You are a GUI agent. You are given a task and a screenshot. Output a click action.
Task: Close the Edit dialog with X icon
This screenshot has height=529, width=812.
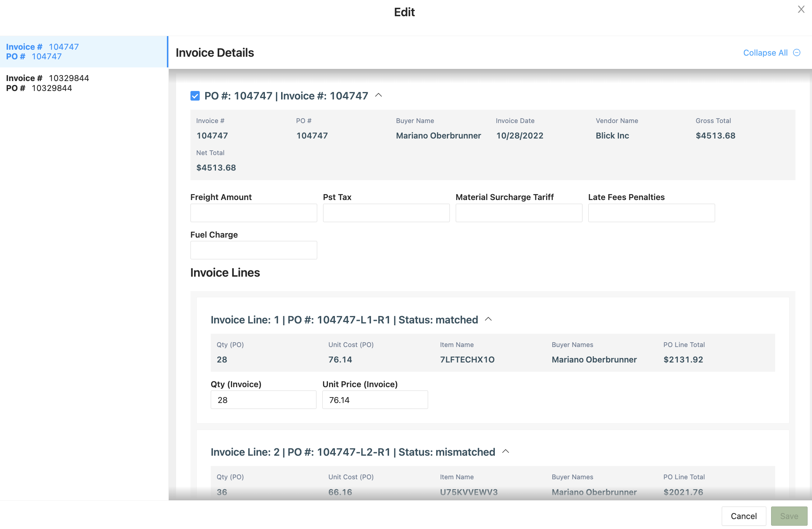tap(801, 10)
